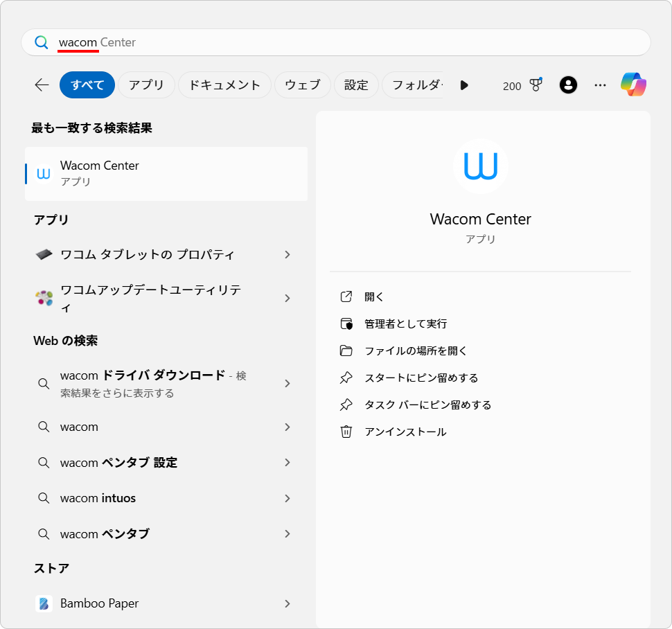Switch to the アプリ filter tab
The width and height of the screenshot is (672, 629).
click(146, 85)
